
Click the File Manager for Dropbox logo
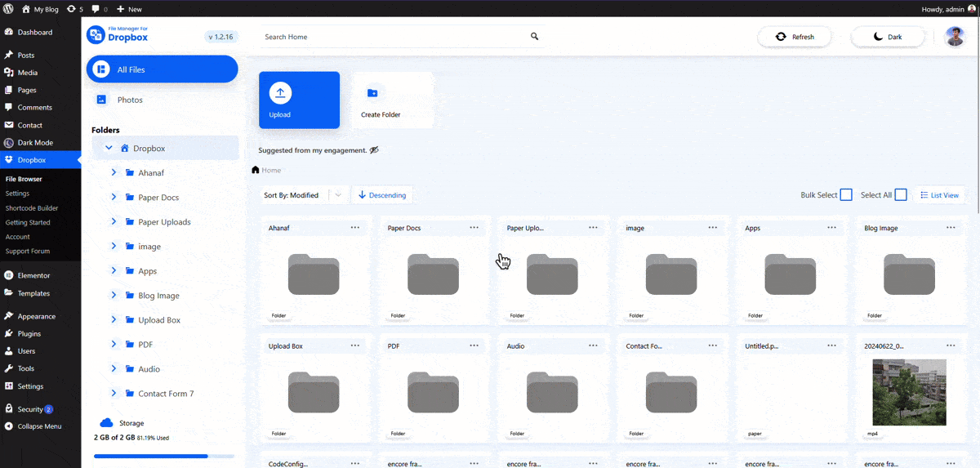pos(118,34)
